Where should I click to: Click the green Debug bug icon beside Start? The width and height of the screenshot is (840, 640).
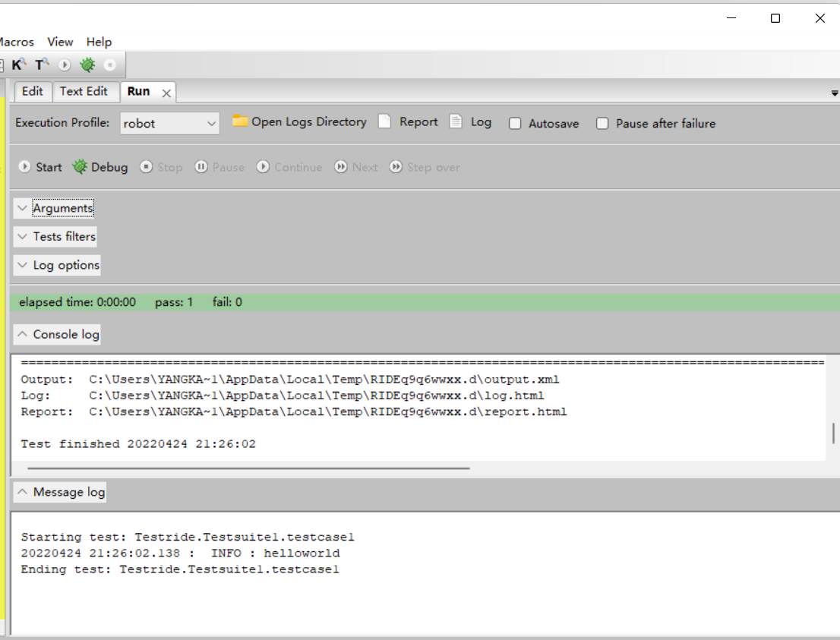coord(80,166)
